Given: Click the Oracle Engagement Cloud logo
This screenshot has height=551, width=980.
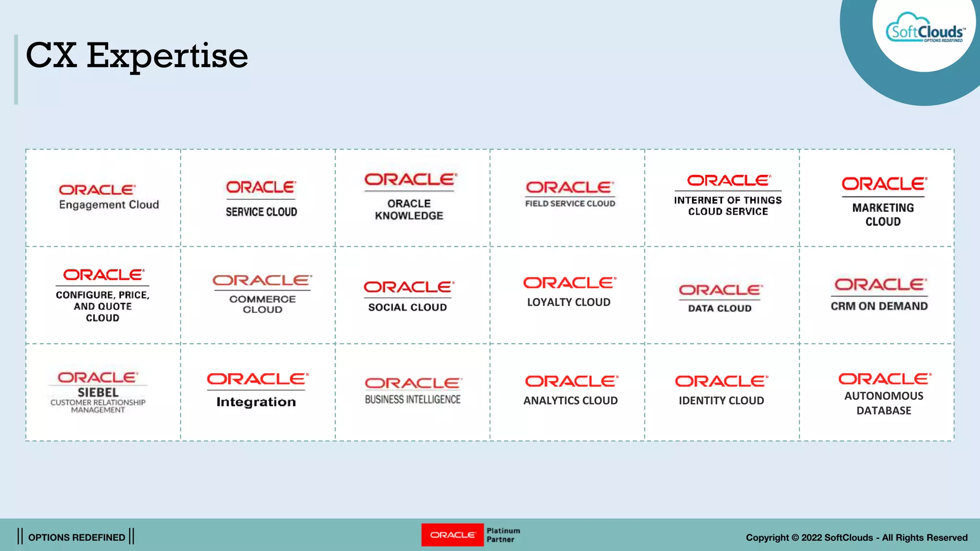Looking at the screenshot, I should [x=108, y=197].
